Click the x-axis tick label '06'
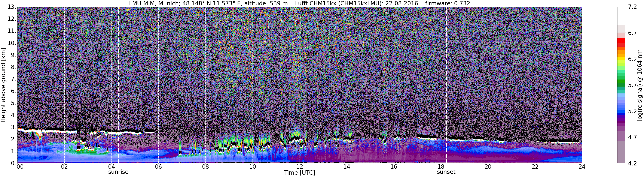 [x=159, y=167]
